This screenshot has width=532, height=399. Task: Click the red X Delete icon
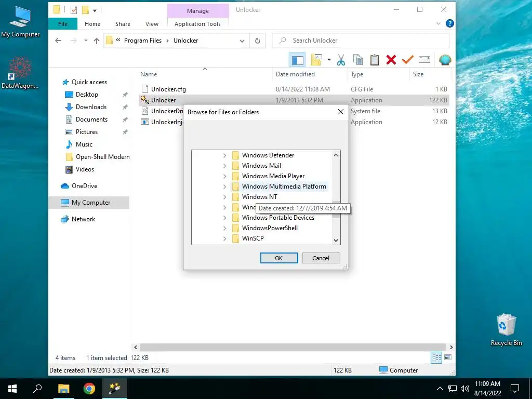[x=391, y=60]
